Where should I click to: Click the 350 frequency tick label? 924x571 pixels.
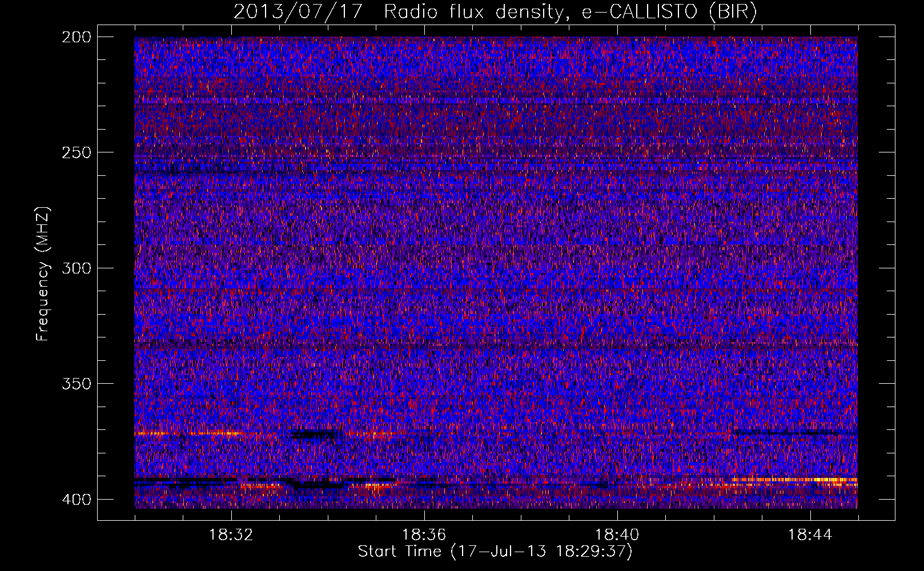[76, 383]
